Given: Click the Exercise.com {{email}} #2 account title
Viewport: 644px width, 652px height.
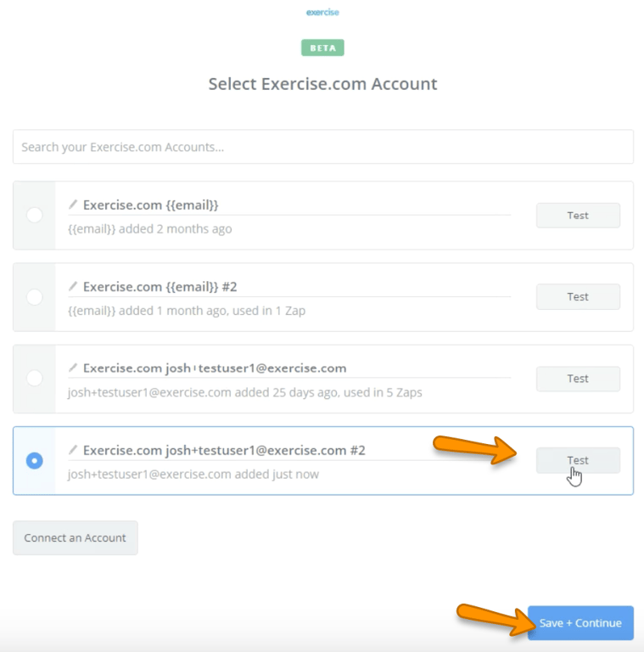Looking at the screenshot, I should point(160,287).
